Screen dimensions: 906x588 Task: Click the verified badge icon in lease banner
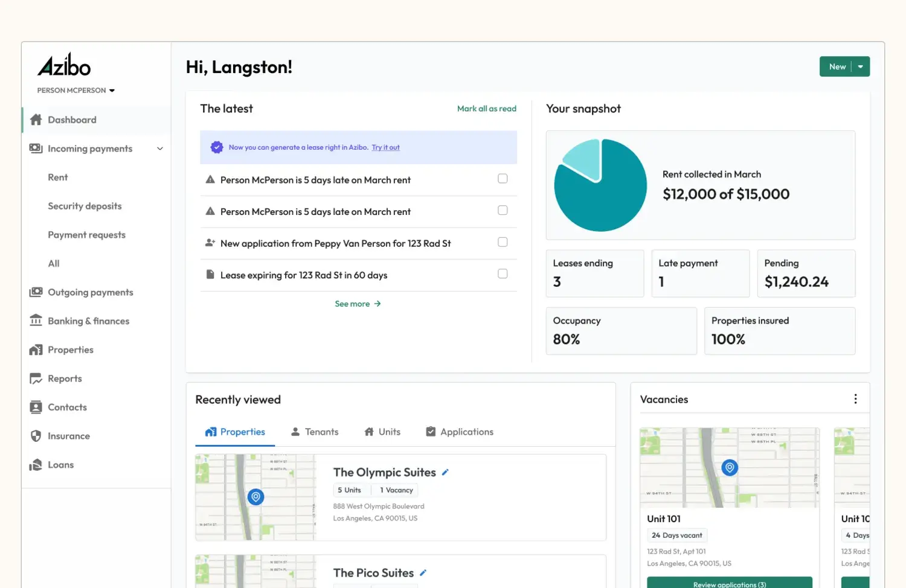click(217, 147)
